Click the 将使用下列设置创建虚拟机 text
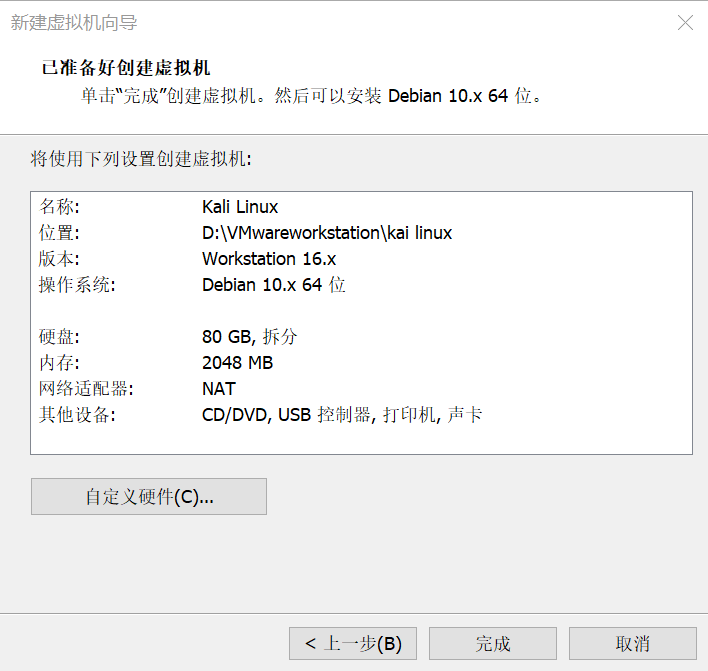The image size is (708, 671). tap(141, 159)
